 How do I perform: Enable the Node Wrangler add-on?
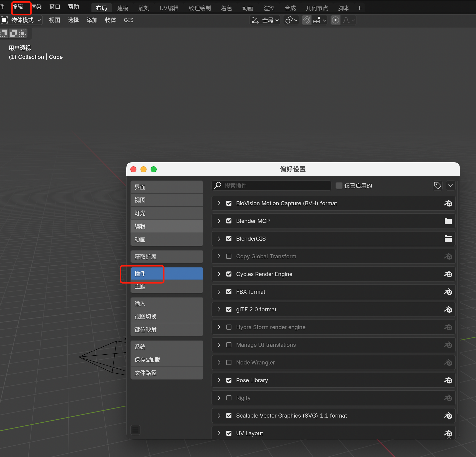tap(229, 362)
